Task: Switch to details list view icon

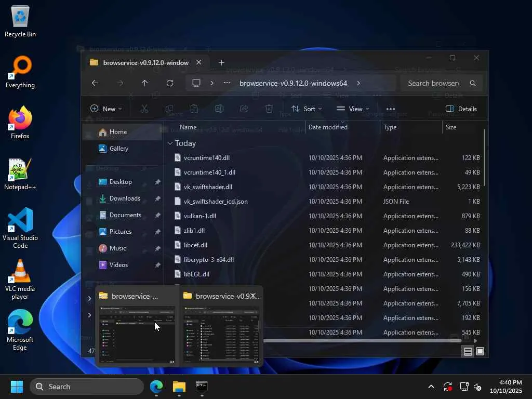Action: pyautogui.click(x=468, y=352)
